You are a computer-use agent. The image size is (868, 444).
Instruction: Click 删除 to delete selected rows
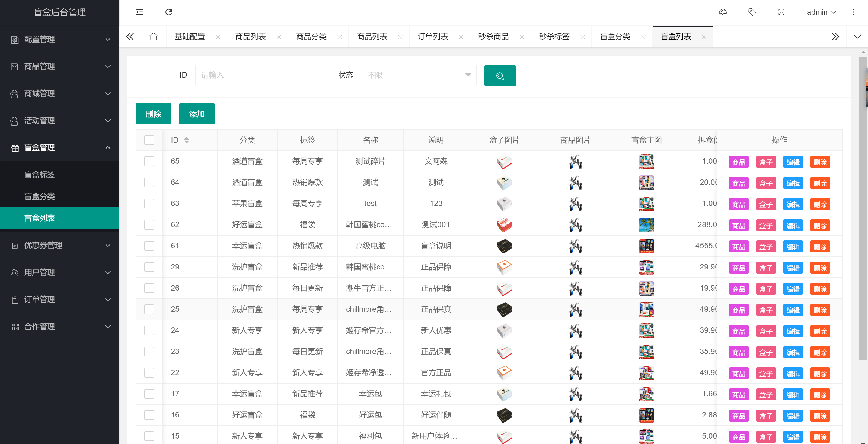click(153, 114)
